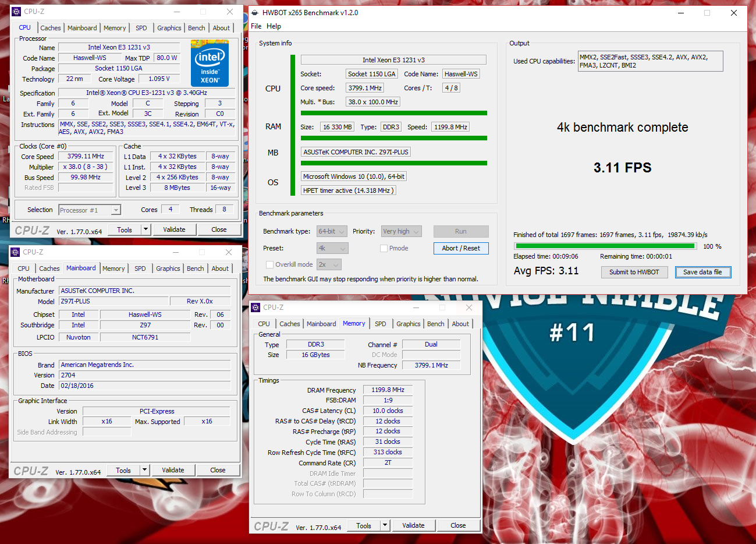Click the Level 3 cache 8 MBytes field
Screen dimensions: 756x544
coord(177,188)
